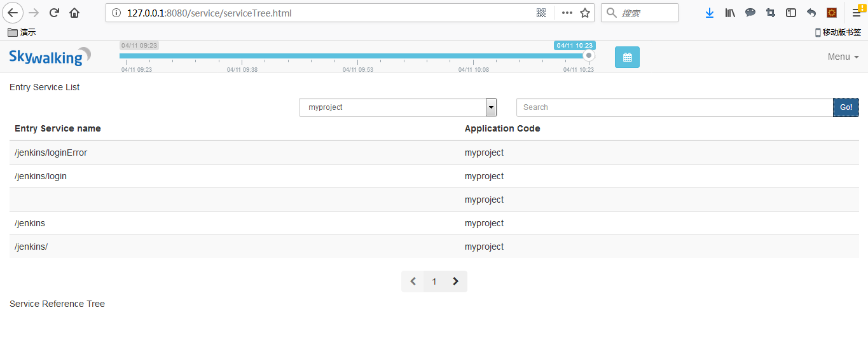Click the orange sun extension icon

pyautogui.click(x=832, y=13)
